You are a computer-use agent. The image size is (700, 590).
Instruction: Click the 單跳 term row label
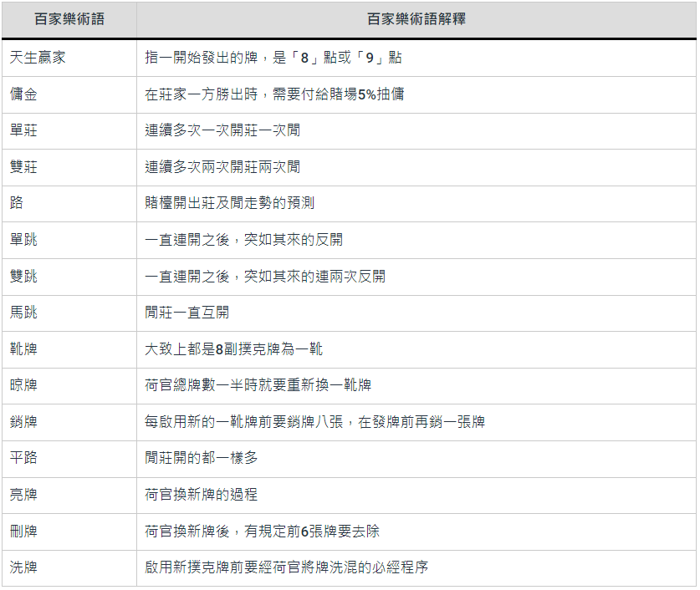(23, 240)
